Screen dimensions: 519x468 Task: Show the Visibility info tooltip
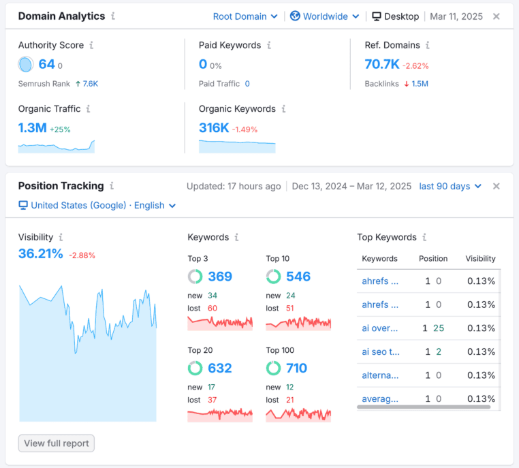pyautogui.click(x=61, y=237)
